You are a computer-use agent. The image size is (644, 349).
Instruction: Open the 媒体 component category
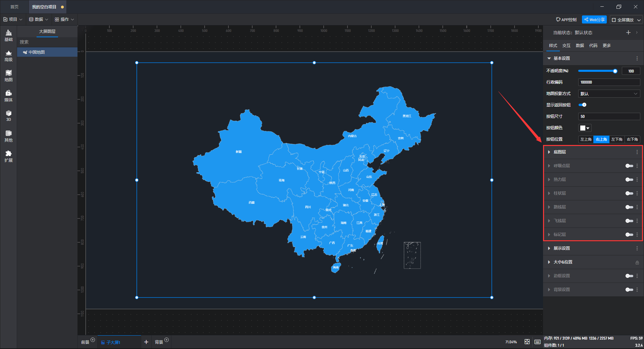[8, 96]
